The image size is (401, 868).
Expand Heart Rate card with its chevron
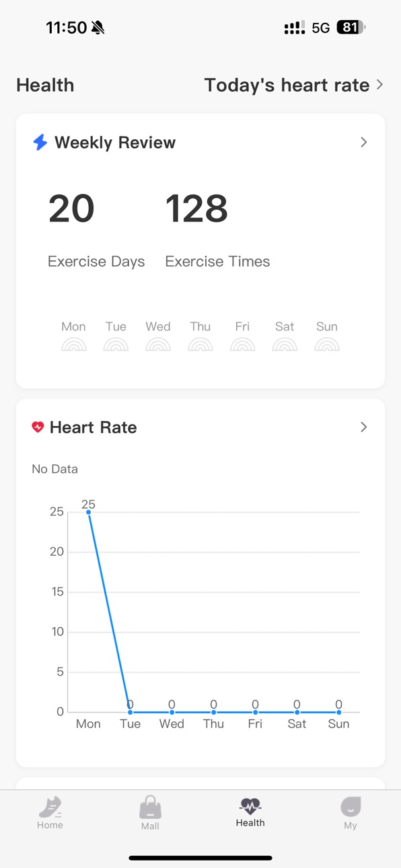tap(363, 427)
